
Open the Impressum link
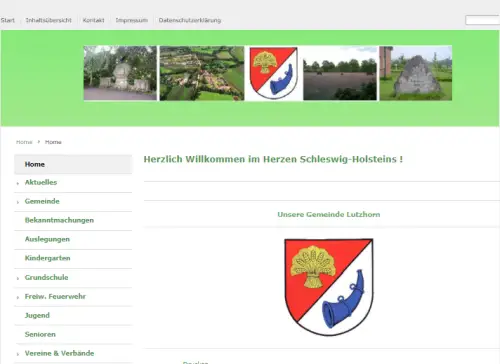click(132, 20)
